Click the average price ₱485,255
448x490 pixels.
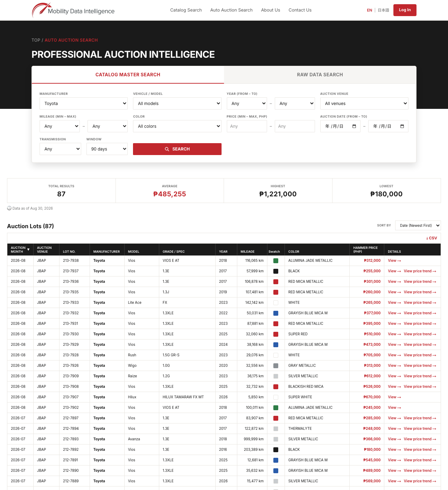click(170, 194)
